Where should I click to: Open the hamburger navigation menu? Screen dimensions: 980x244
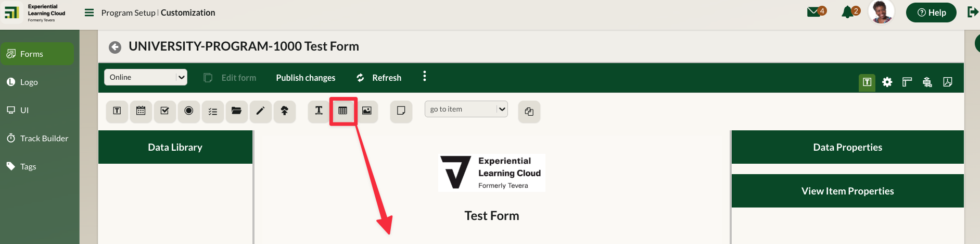pyautogui.click(x=90, y=13)
